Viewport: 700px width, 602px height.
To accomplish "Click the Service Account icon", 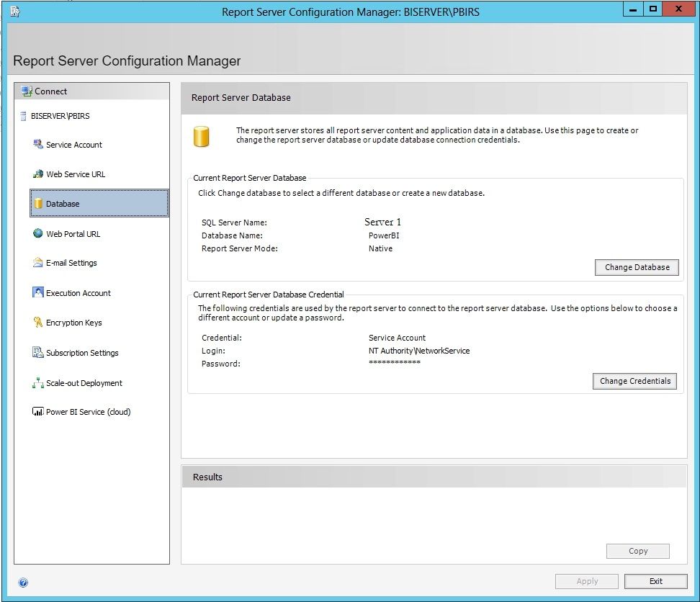I will (x=38, y=144).
